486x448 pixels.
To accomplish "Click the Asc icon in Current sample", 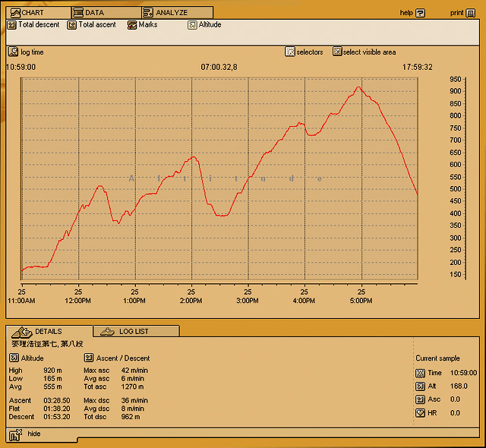I will (x=420, y=399).
